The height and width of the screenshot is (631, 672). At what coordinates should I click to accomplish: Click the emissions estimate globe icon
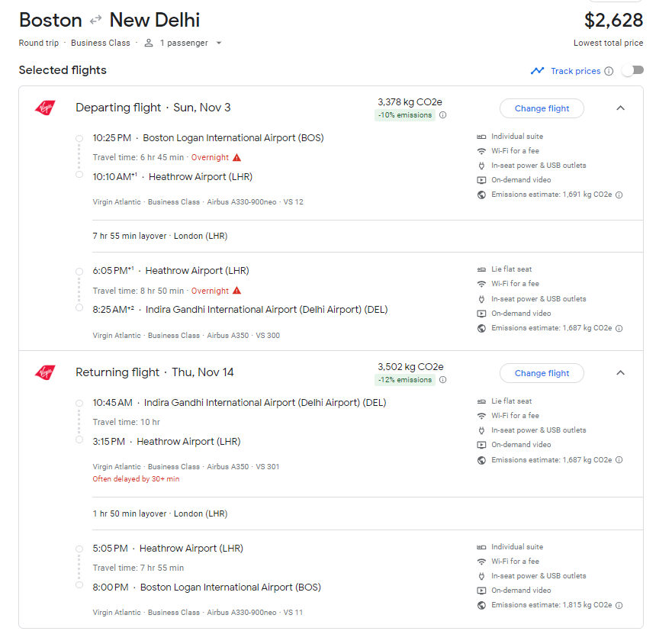click(481, 194)
